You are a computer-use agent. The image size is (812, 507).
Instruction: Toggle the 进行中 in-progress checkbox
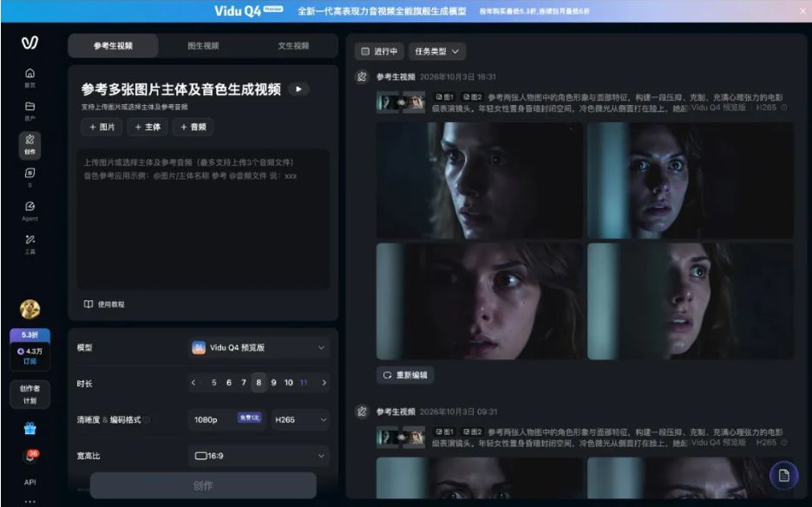point(365,51)
